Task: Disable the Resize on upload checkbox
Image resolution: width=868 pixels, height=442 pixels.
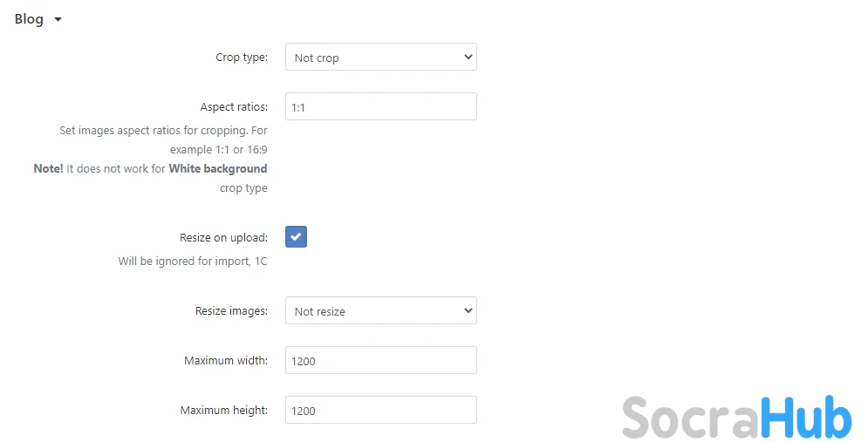Action: [296, 237]
